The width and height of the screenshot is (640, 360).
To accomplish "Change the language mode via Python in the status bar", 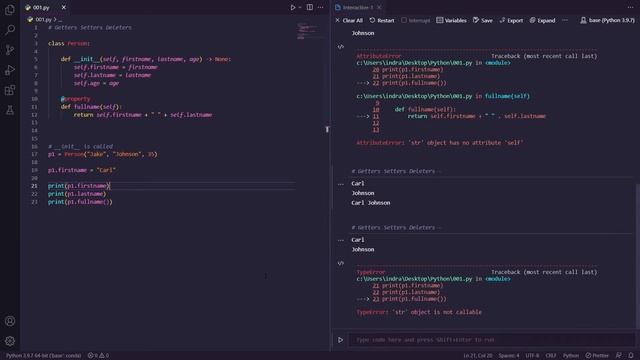I will click(x=571, y=356).
